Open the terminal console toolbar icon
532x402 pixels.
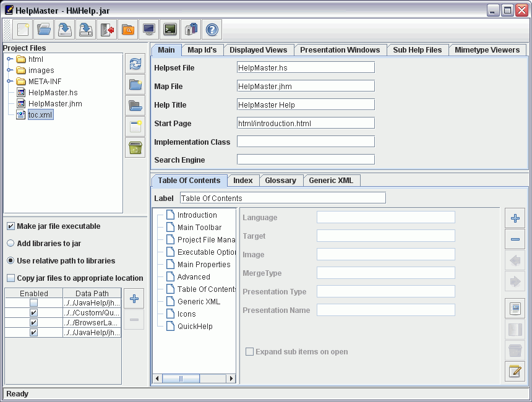pyautogui.click(x=170, y=29)
